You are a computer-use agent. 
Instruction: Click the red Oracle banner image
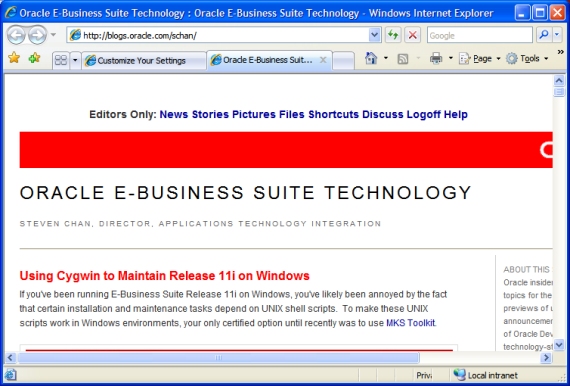coord(286,150)
